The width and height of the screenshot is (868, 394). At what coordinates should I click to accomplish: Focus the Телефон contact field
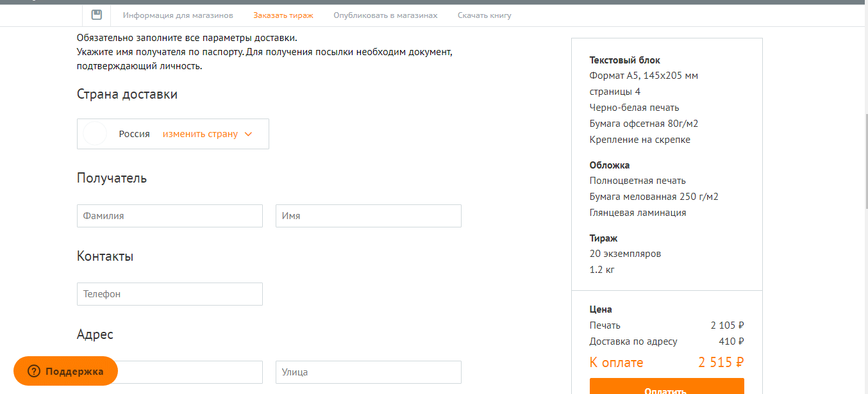[x=170, y=294]
